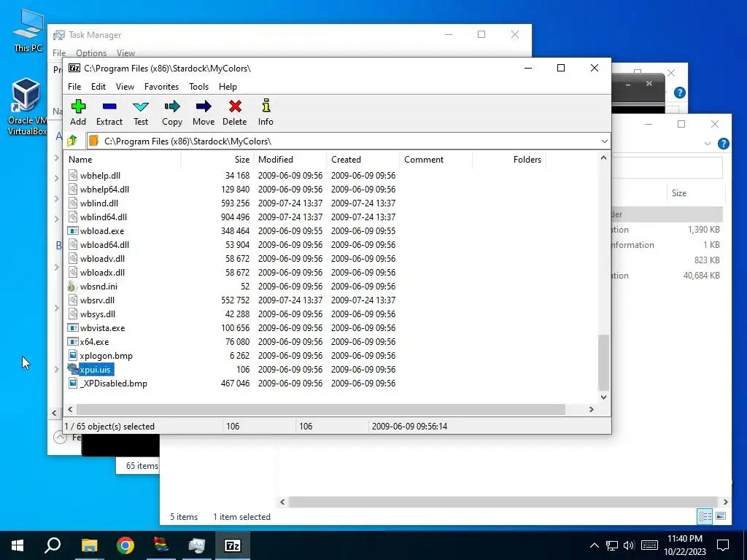The height and width of the screenshot is (560, 747).
Task: Sort by the Size column header
Action: 217,160
